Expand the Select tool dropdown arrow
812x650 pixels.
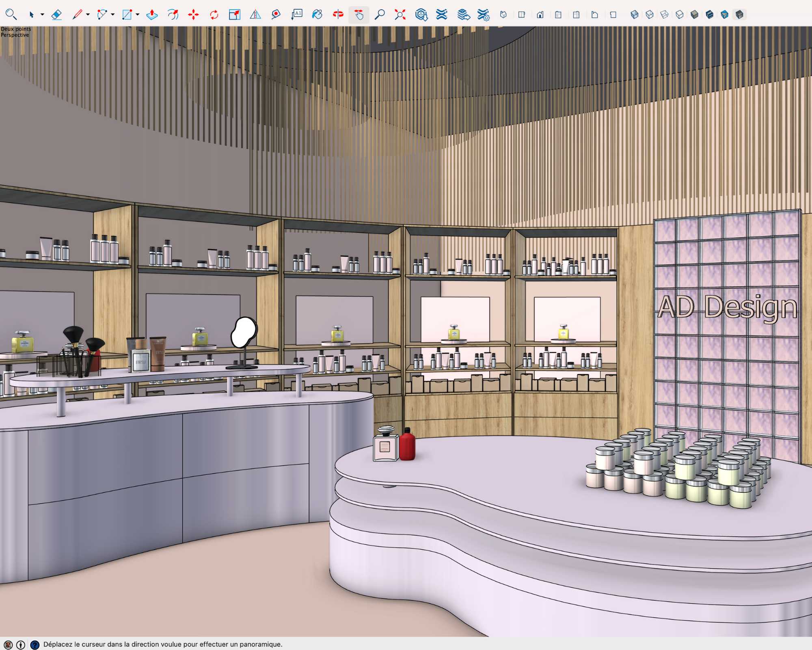(42, 15)
